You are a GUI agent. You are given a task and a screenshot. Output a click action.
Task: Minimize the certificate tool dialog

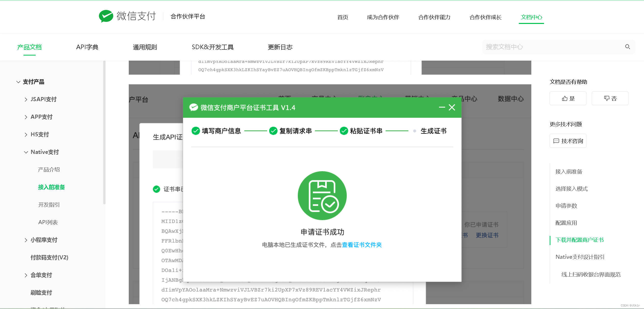click(442, 108)
